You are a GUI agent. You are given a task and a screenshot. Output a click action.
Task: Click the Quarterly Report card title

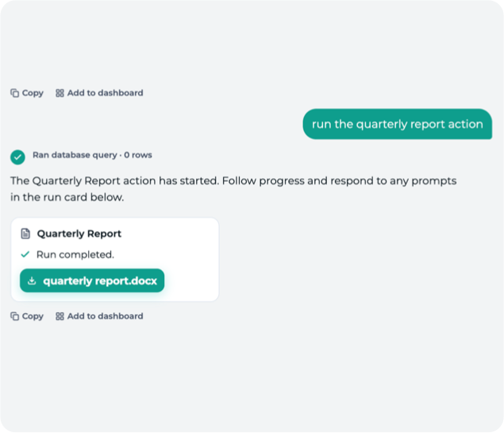(x=79, y=234)
